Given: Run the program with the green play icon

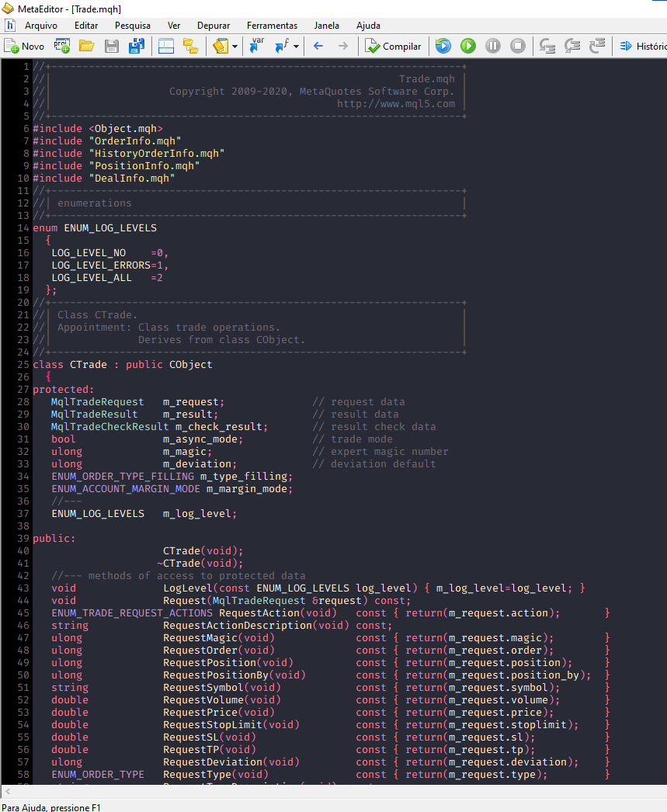Looking at the screenshot, I should [x=467, y=46].
